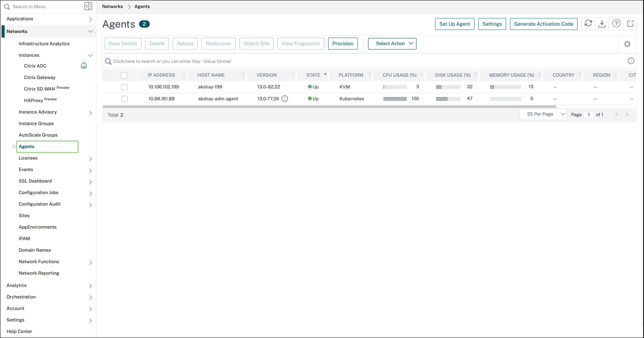Check the row for 10.106.102.199
This screenshot has width=644, height=338.
(124, 87)
